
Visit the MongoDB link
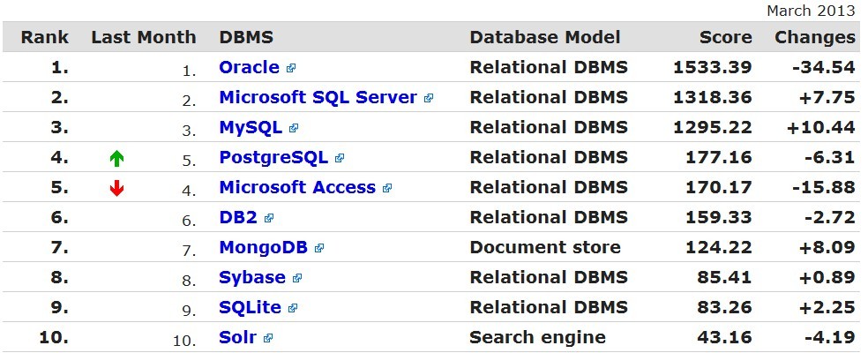tap(263, 247)
